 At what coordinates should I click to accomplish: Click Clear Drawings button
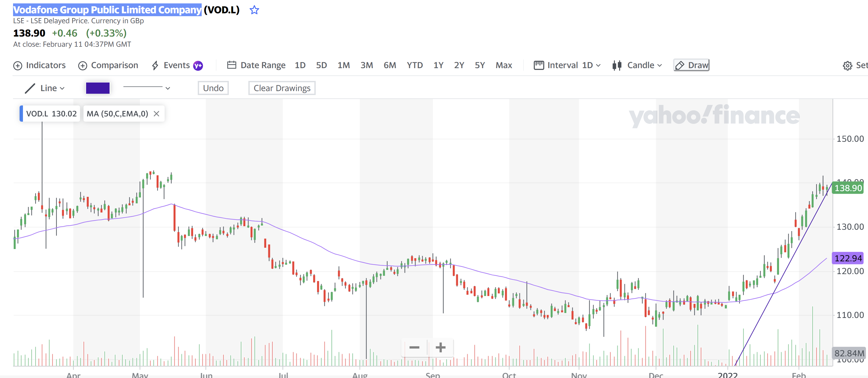282,88
